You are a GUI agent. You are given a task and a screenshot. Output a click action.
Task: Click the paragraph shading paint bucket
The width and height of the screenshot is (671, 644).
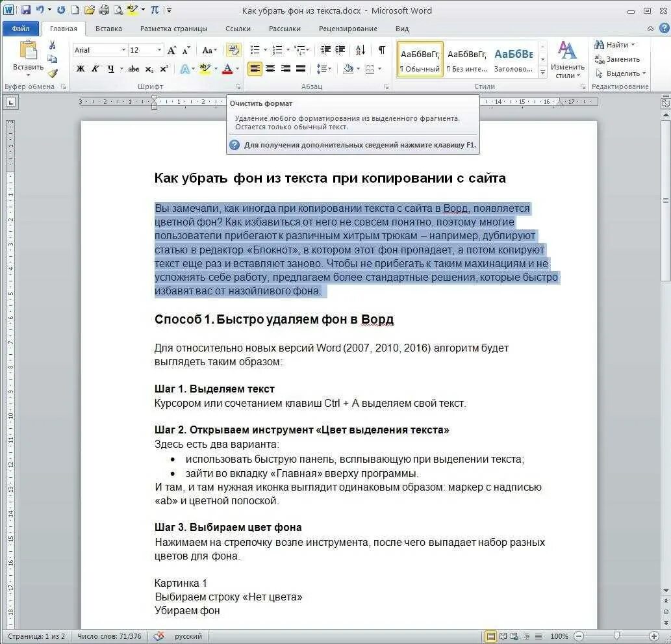coord(348,68)
